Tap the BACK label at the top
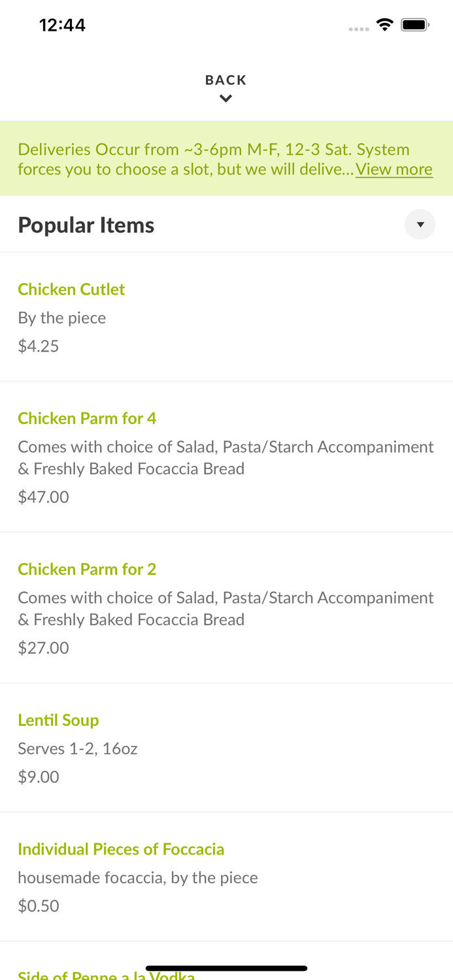The height and width of the screenshot is (980, 453). pos(226,79)
